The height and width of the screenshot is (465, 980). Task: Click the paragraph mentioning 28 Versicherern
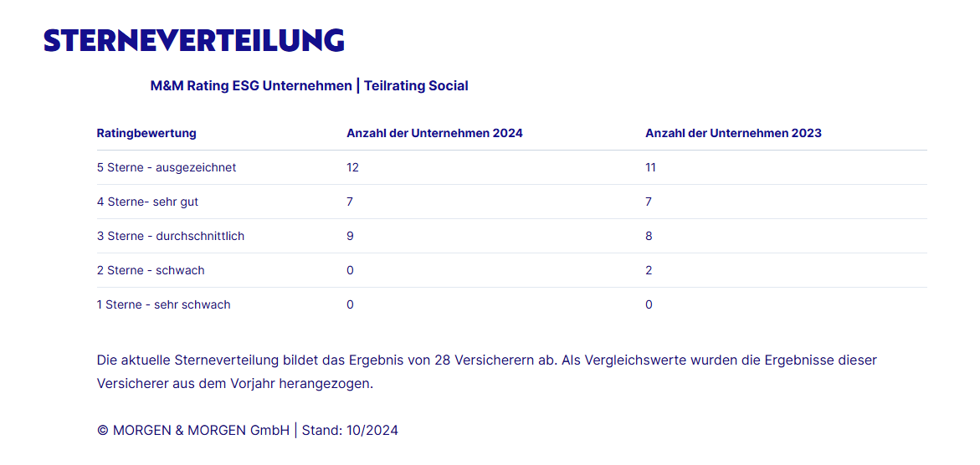486,371
